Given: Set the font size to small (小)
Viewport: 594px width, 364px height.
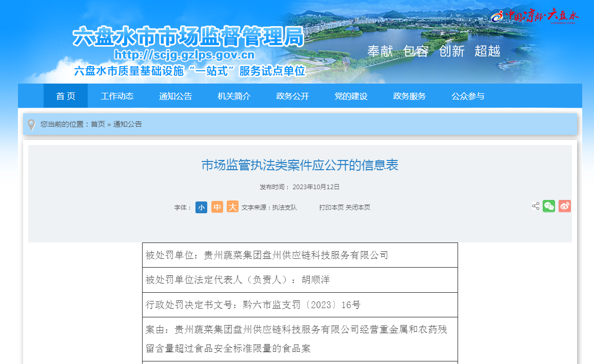Looking at the screenshot, I should pos(201,207).
